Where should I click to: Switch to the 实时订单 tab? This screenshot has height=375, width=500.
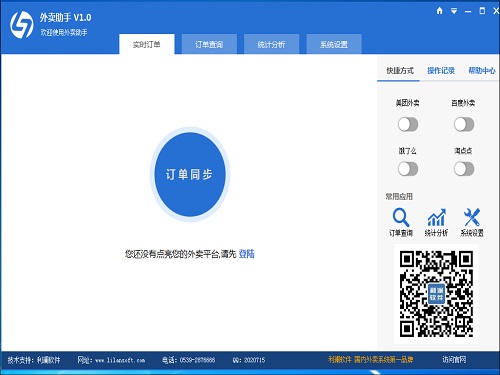tap(147, 44)
